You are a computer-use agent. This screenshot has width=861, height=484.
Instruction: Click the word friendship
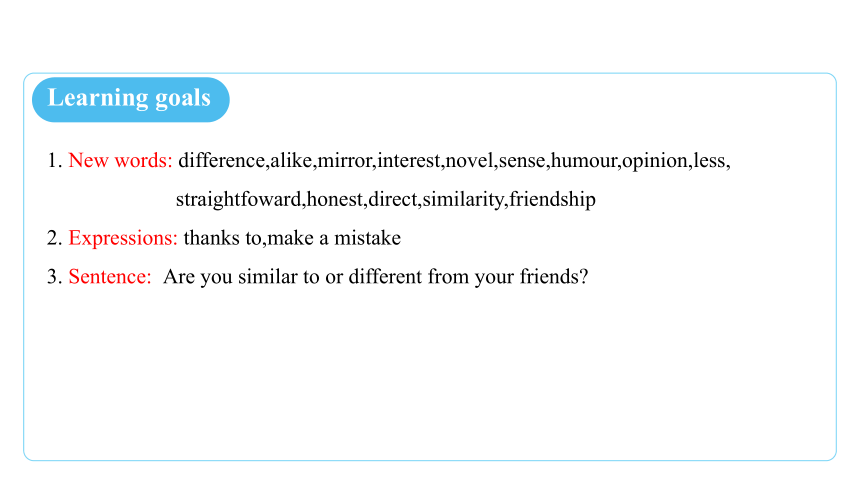pos(552,199)
